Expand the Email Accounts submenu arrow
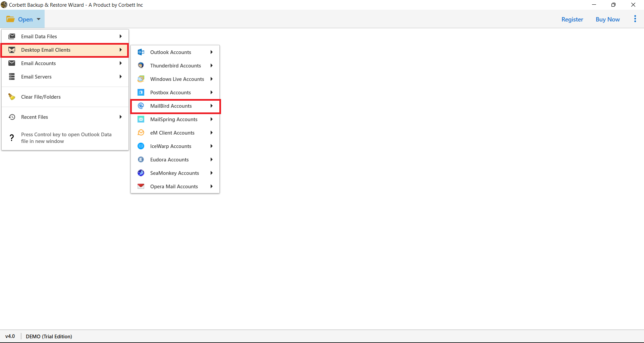Viewport: 644px width, 343px height. pos(120,63)
